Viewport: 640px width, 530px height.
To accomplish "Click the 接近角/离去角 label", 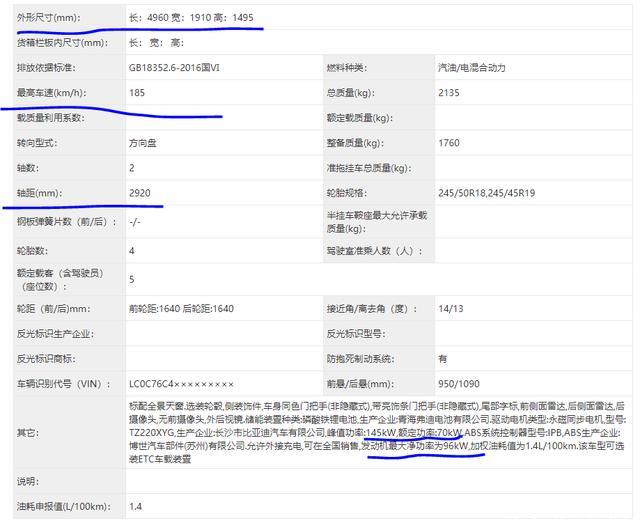I will [x=371, y=309].
